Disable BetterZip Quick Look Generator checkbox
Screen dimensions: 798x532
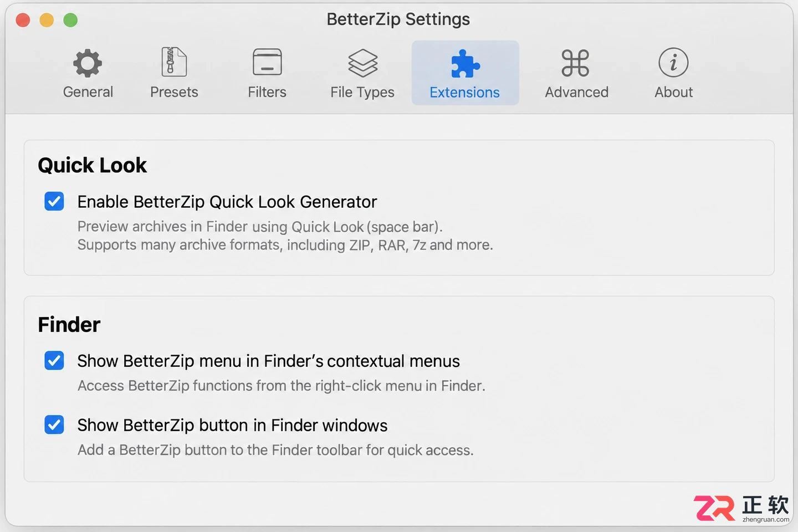(x=54, y=201)
